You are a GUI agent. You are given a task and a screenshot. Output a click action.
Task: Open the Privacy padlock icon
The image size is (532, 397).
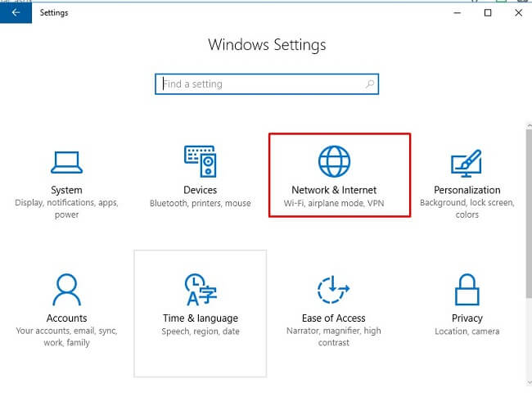click(x=467, y=290)
